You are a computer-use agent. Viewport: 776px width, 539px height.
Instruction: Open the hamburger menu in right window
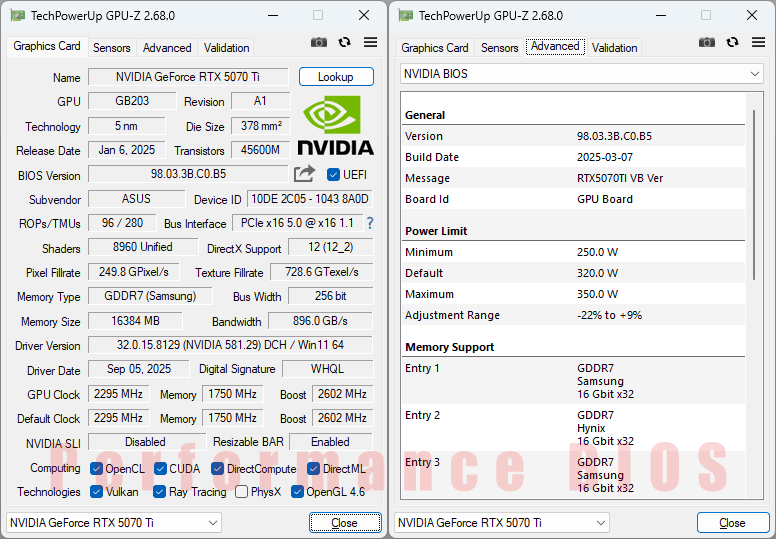pyautogui.click(x=758, y=42)
